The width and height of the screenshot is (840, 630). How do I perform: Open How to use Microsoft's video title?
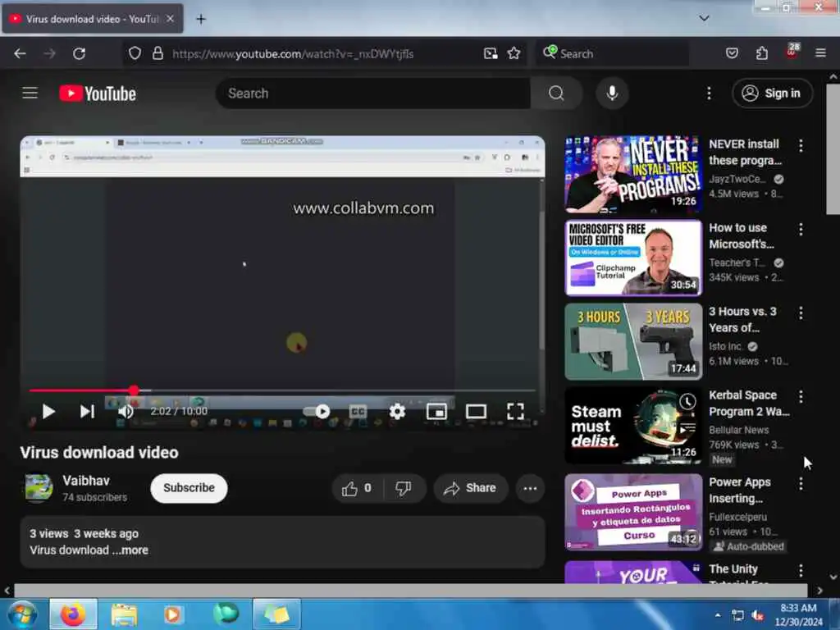[x=742, y=235]
